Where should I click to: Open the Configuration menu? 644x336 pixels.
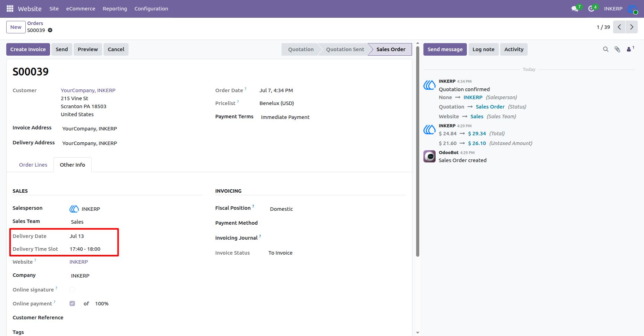pos(151,9)
